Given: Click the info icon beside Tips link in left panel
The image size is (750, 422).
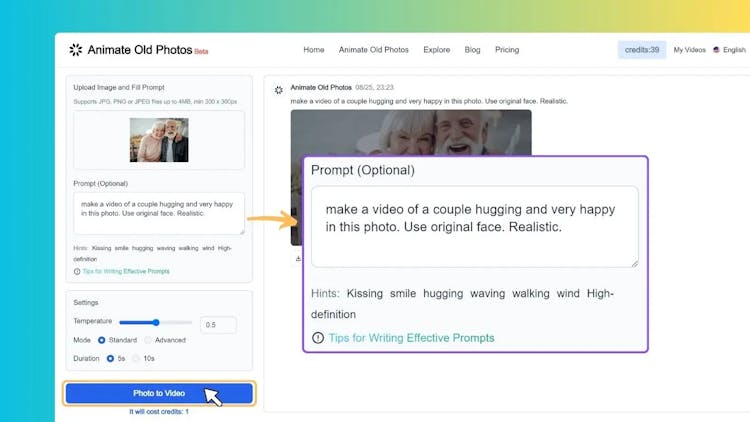Looking at the screenshot, I should tap(77, 271).
